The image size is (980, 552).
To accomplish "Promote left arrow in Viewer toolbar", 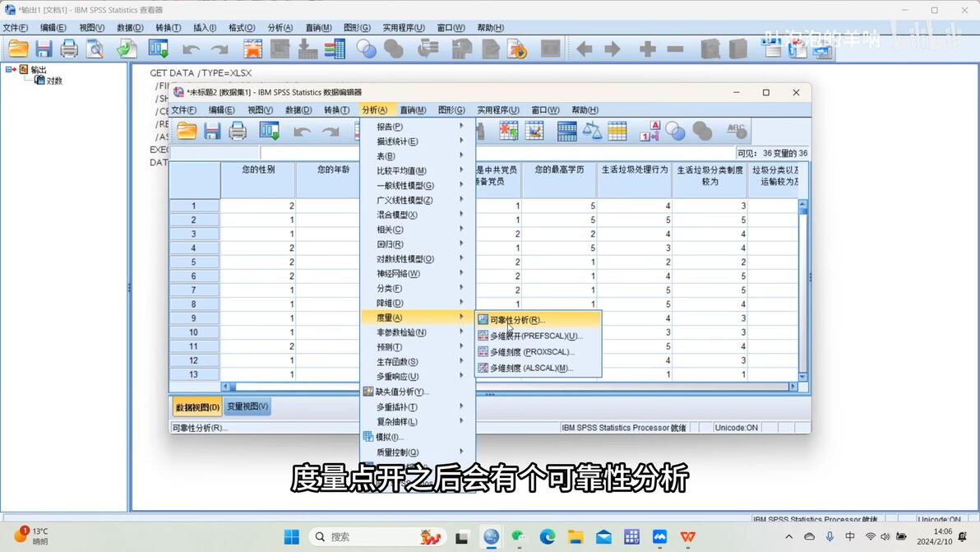I will click(585, 49).
